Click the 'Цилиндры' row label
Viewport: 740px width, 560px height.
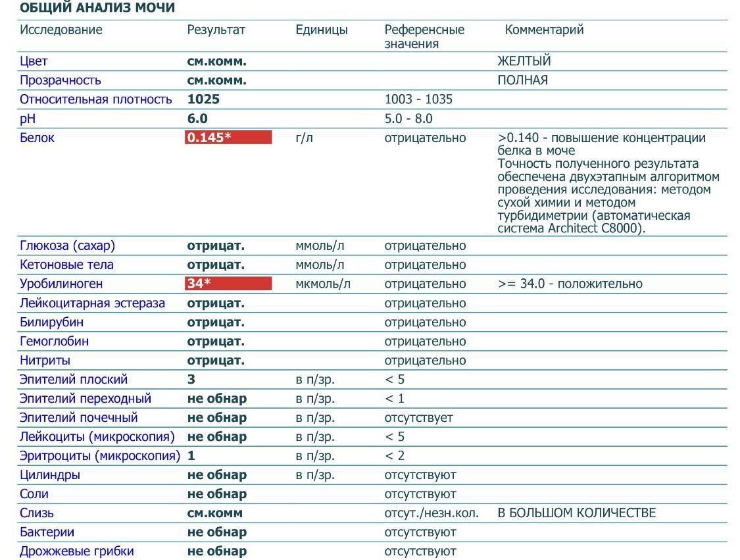[x=49, y=476]
